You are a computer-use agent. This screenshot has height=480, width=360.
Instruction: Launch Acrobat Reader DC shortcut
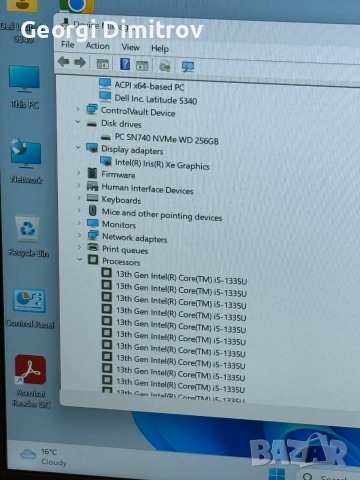(31, 381)
